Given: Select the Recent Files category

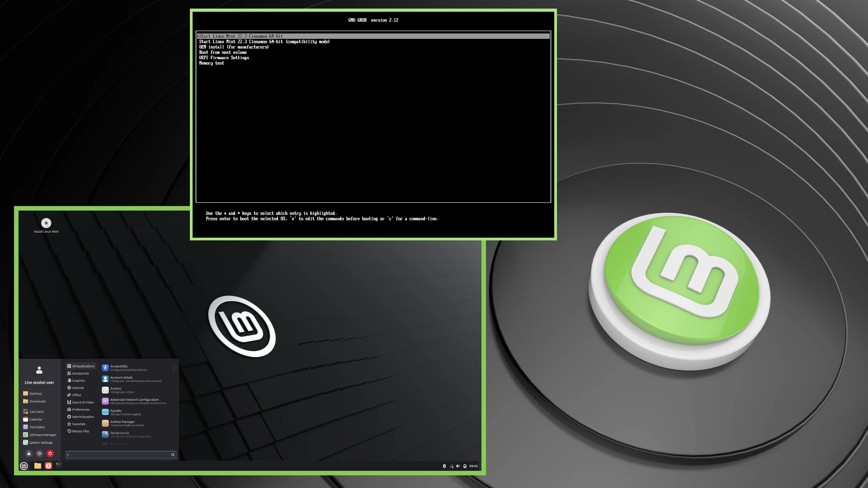Looking at the screenshot, I should [78, 431].
